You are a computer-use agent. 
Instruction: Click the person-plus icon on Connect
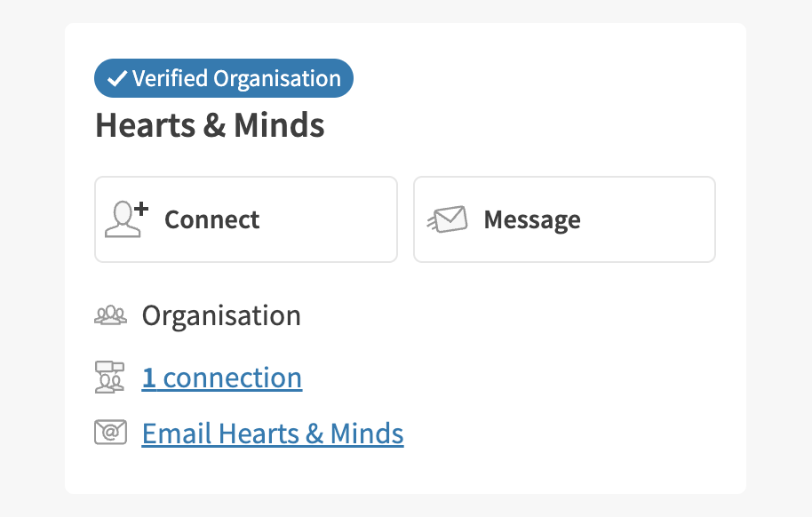pyautogui.click(x=125, y=219)
